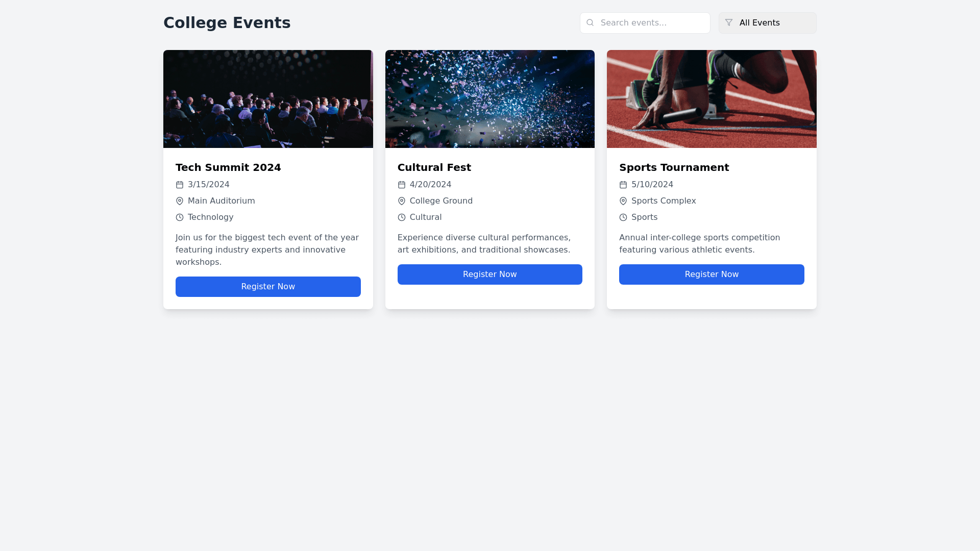Register for the Sports Tournament
Viewport: 980px width, 551px height.
click(712, 274)
